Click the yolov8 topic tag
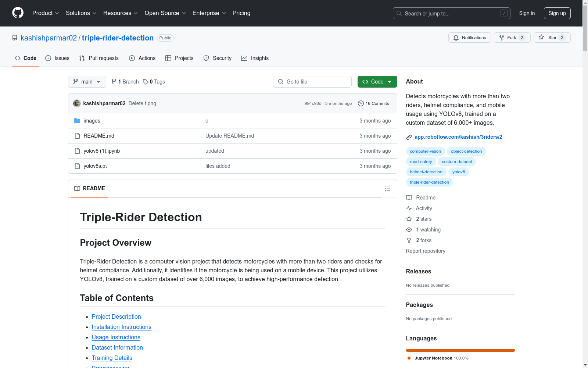 click(458, 172)
